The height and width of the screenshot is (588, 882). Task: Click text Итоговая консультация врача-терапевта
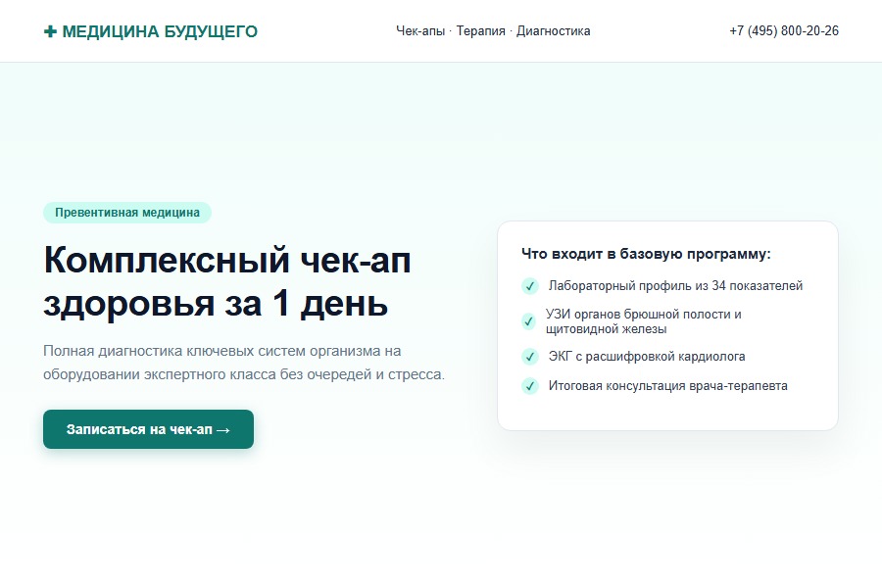667,386
